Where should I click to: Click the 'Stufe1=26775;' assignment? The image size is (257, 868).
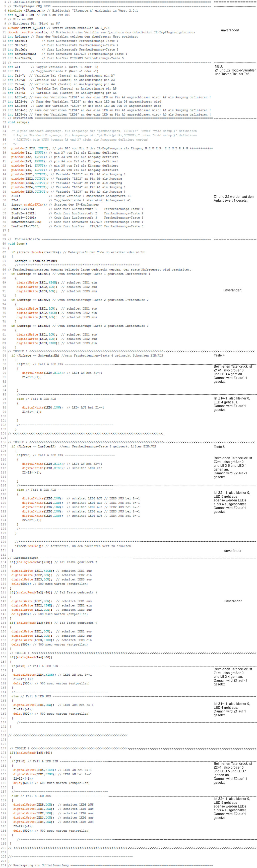pyautogui.click(x=23, y=209)
